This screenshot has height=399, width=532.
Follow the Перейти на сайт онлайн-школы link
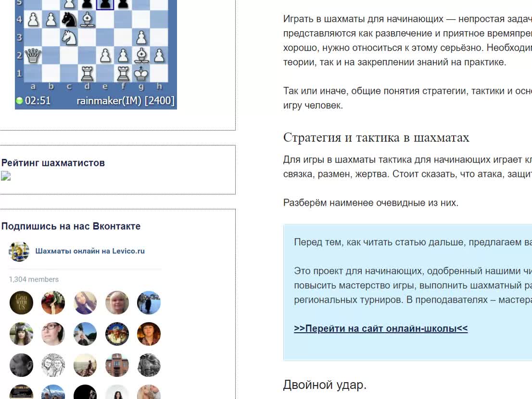click(x=380, y=328)
